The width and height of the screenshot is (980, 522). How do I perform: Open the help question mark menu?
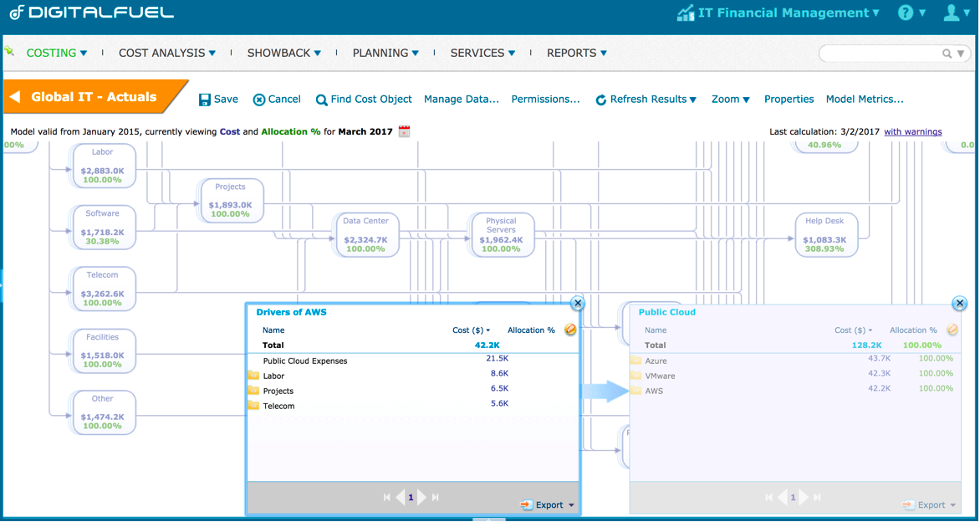[906, 13]
